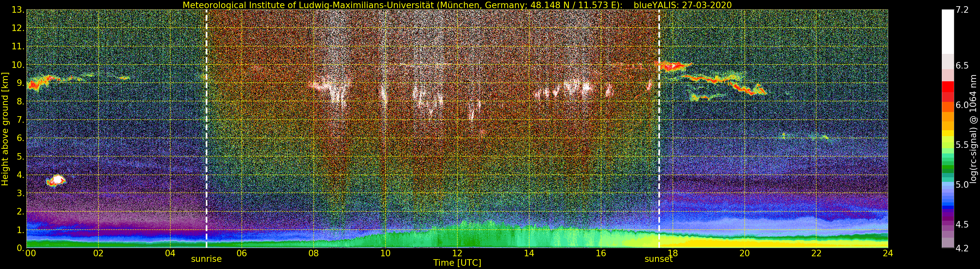Click time tick label '10' on time axis
The height and width of the screenshot is (269, 980).
pos(385,253)
